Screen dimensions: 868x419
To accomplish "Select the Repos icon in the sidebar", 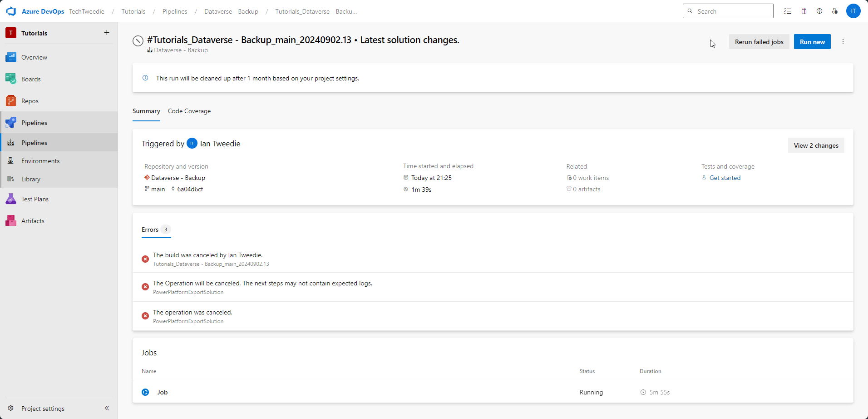I will [x=10, y=100].
